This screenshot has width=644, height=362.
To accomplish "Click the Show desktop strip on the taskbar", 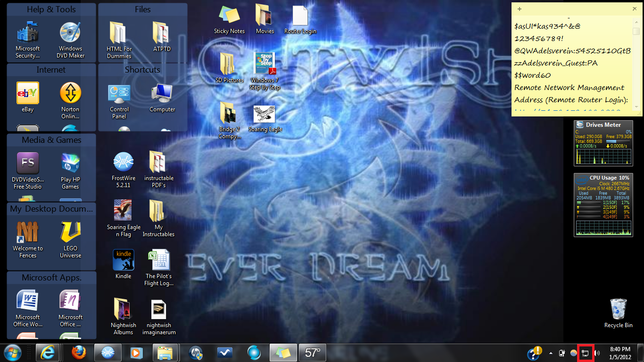I will point(641,353).
